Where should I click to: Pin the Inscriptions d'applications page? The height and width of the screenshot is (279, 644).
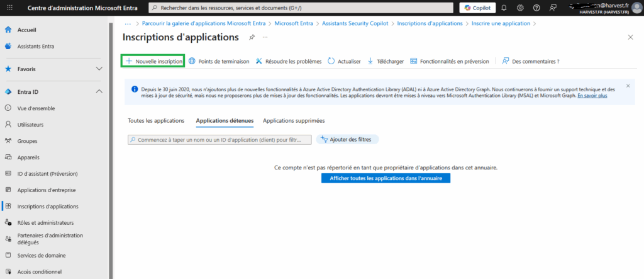(252, 38)
